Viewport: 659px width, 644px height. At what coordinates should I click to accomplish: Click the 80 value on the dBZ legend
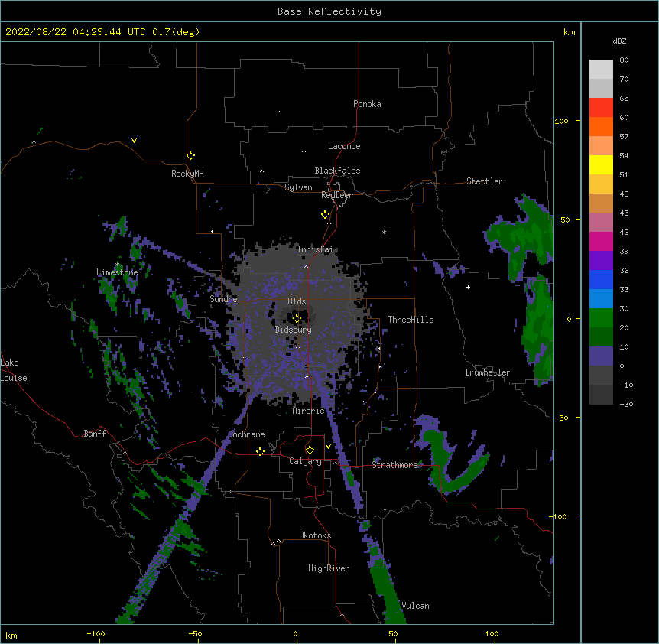click(624, 60)
